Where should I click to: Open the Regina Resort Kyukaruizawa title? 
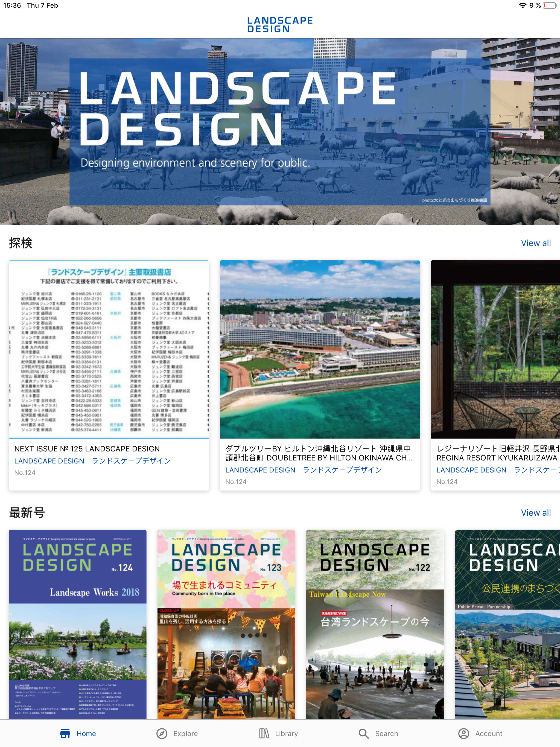tap(498, 453)
